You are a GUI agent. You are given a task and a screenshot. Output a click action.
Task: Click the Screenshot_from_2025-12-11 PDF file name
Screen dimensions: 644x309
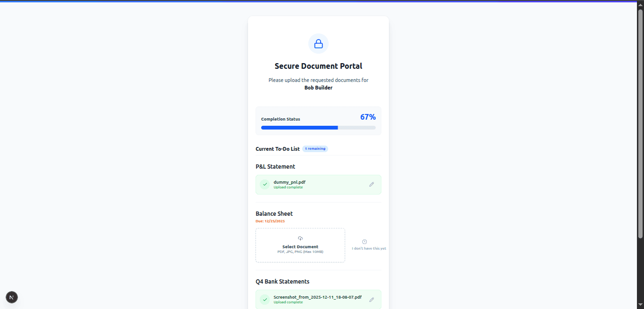click(x=317, y=297)
